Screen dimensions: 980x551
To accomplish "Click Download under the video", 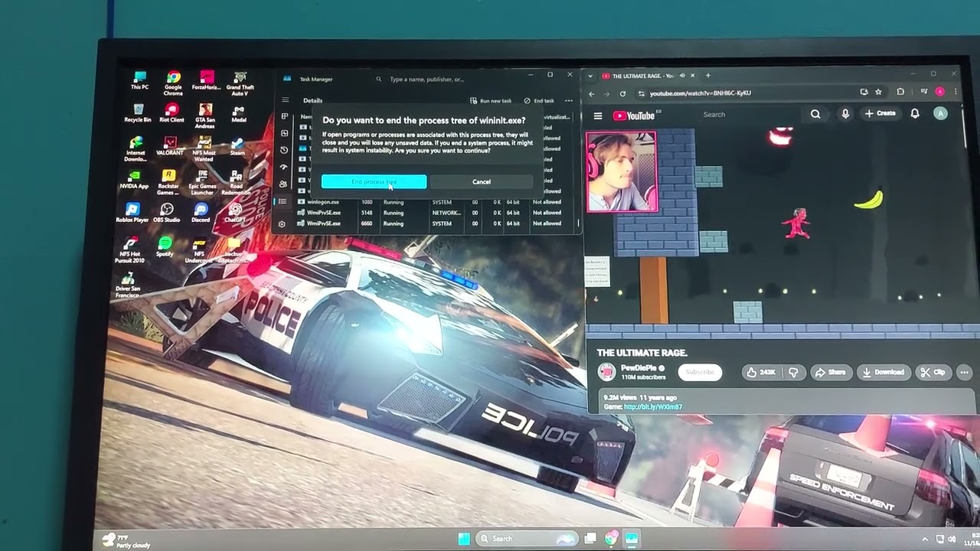I will point(884,372).
